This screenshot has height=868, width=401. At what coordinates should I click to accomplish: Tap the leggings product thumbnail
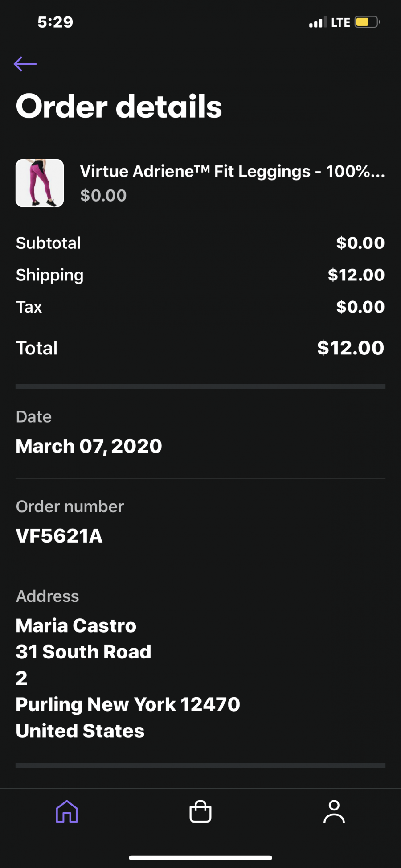(x=40, y=183)
